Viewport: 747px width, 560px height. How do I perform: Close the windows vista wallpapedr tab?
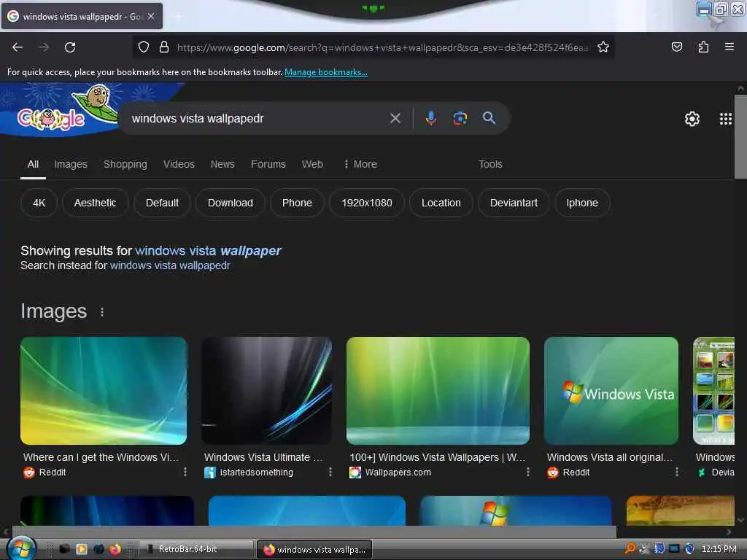coord(151,16)
